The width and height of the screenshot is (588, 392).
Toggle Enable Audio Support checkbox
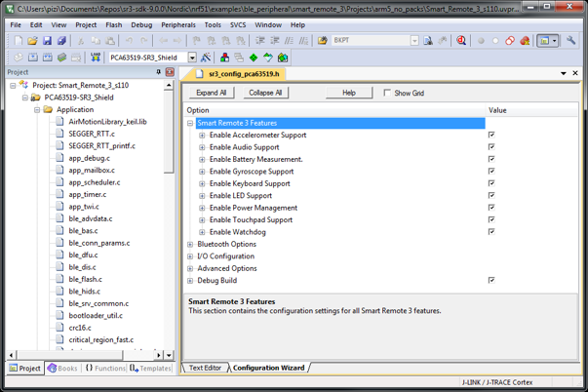click(x=491, y=146)
